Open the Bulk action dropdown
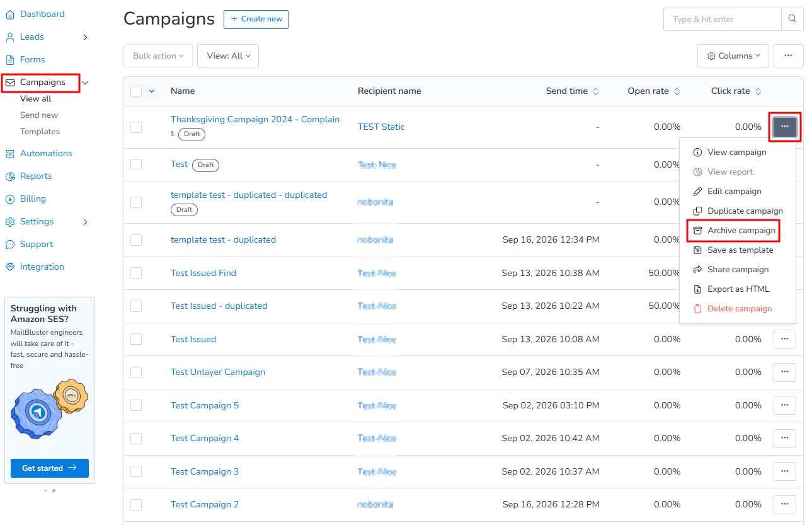812x525 pixels. 158,55
